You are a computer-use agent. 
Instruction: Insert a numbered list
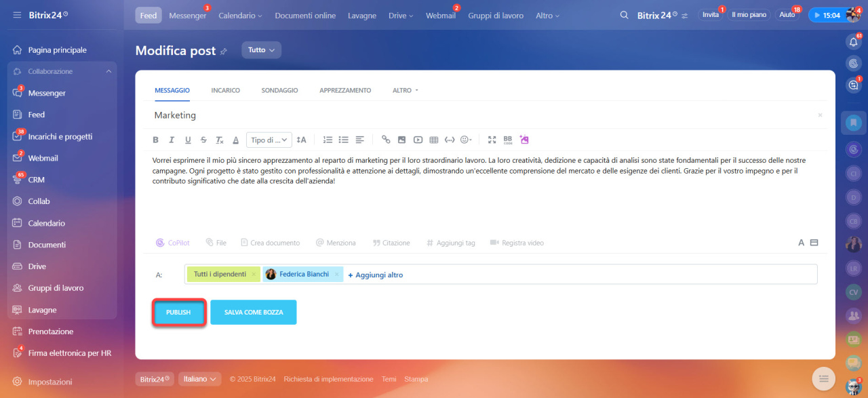[328, 140]
